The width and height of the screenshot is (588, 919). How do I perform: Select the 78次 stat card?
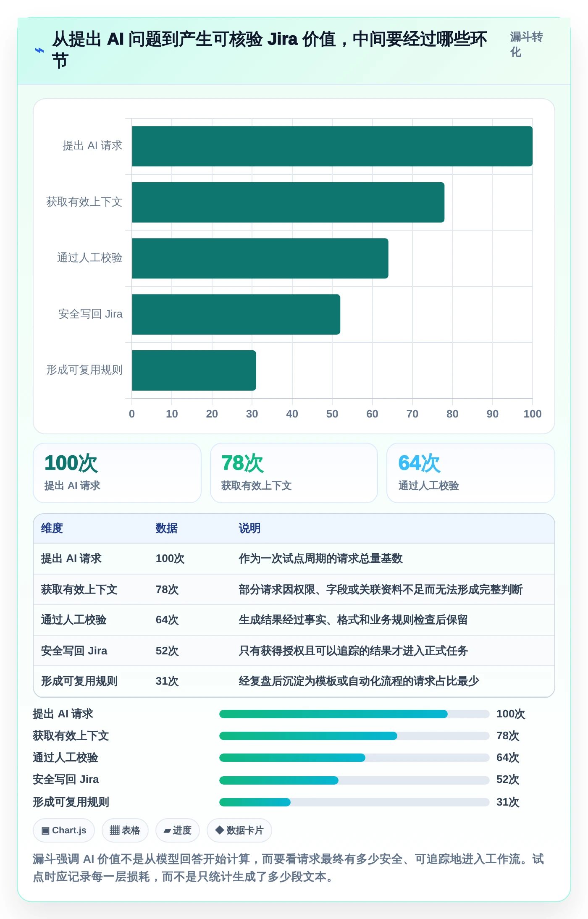[x=294, y=473]
